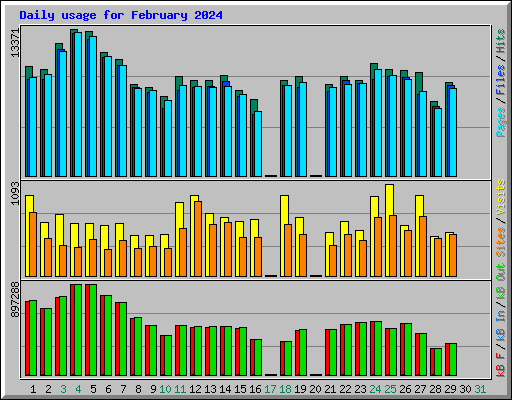Select day 8 on the x-axis
The image size is (512, 400).
[x=138, y=389]
